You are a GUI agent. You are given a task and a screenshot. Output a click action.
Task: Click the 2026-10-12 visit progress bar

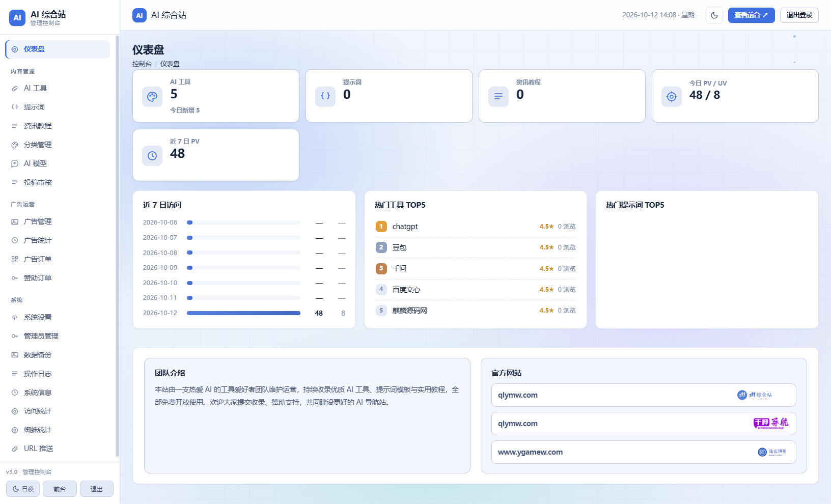coord(243,313)
